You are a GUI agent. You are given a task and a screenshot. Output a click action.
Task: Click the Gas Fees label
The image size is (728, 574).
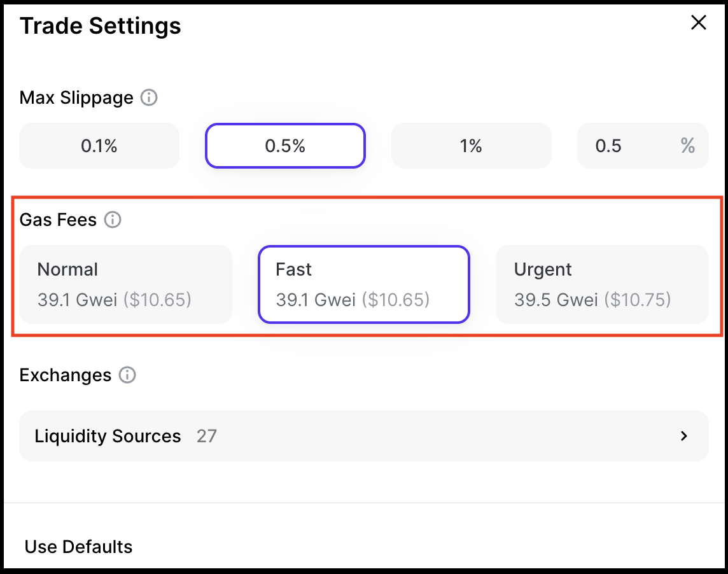click(x=58, y=220)
